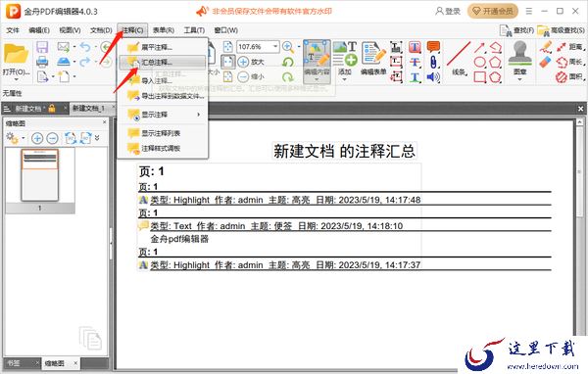Click the Print icon in toolbar
Image resolution: width=588 pixels, height=374 pixels.
pos(42,62)
